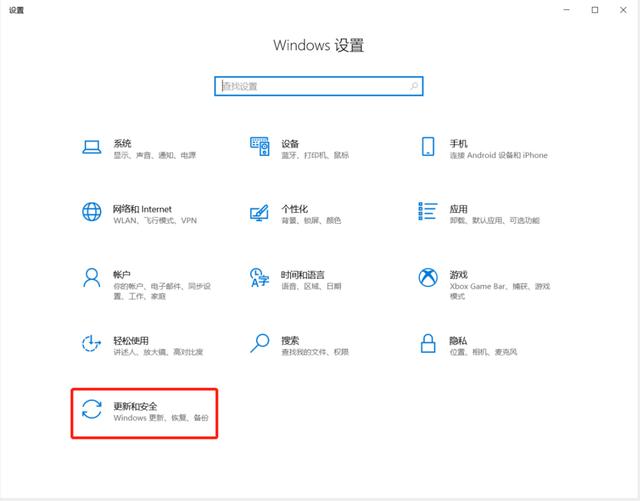640x501 pixels.
Task: Click the text 语音、区域、日期
Action: tap(311, 286)
